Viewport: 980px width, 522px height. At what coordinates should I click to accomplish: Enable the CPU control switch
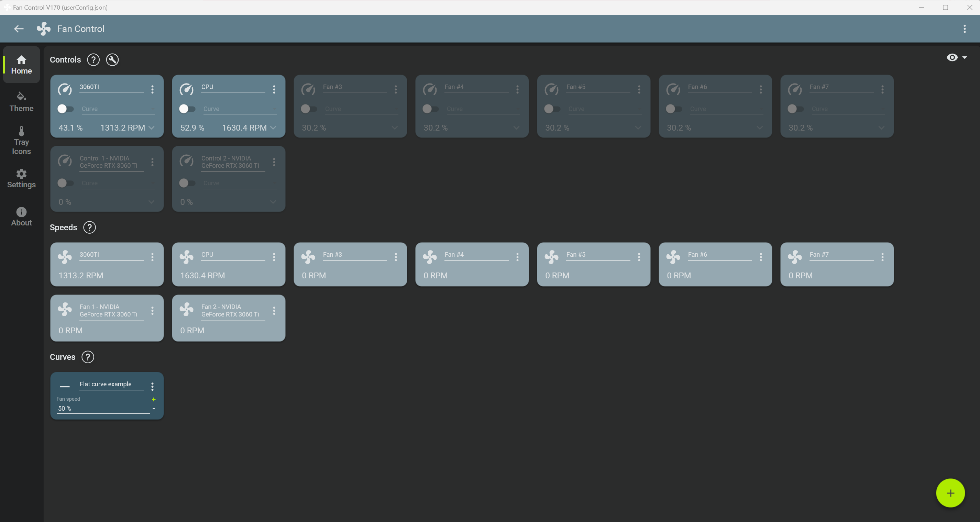[x=187, y=109]
